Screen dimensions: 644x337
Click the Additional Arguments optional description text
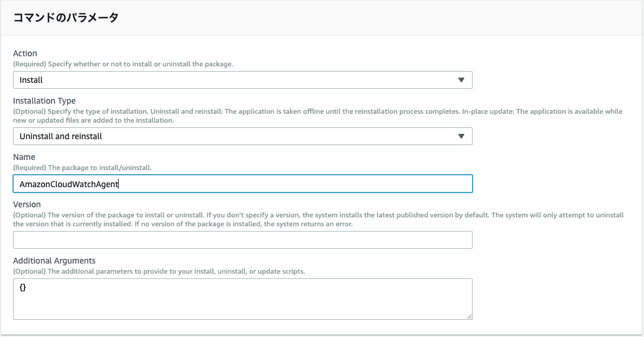(x=159, y=271)
